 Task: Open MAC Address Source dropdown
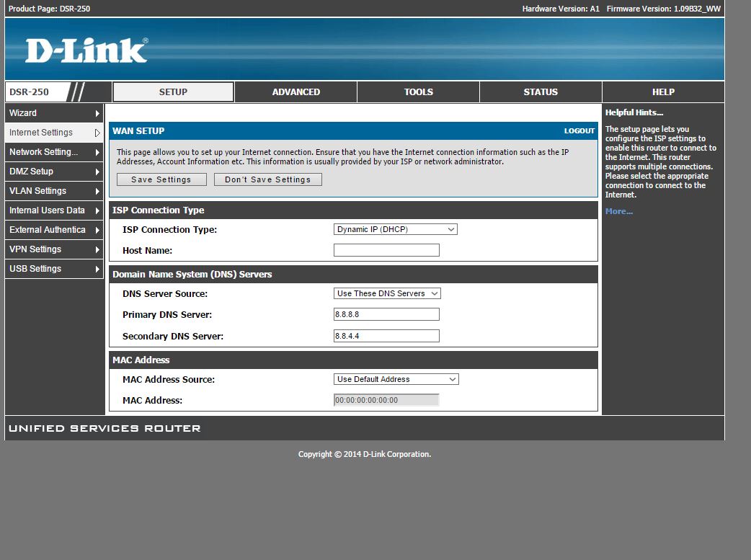396,379
